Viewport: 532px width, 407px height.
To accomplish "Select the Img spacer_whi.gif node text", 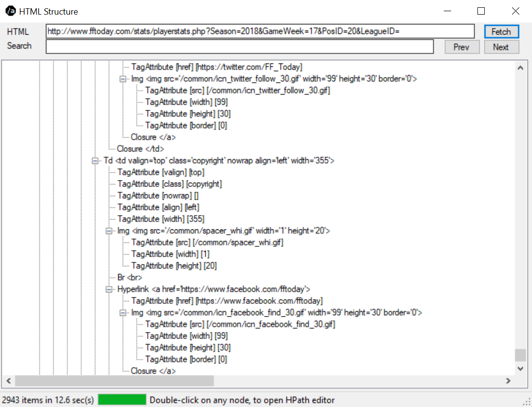I will tap(224, 231).
